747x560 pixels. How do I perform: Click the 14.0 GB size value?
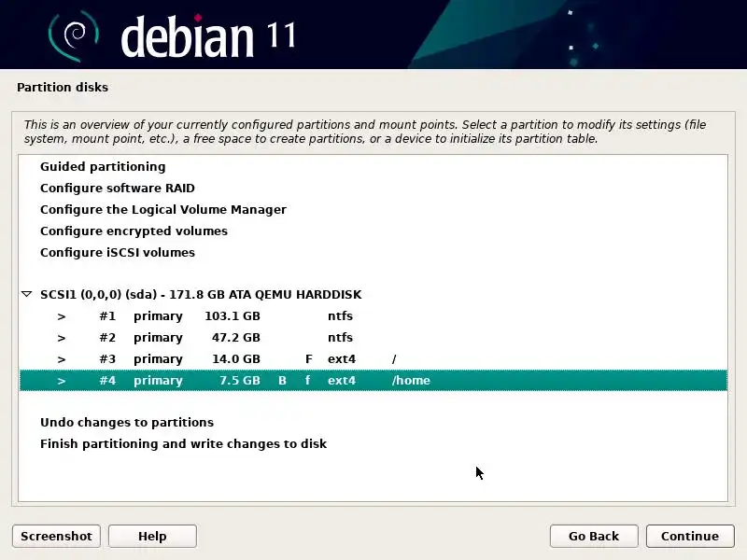(x=236, y=359)
